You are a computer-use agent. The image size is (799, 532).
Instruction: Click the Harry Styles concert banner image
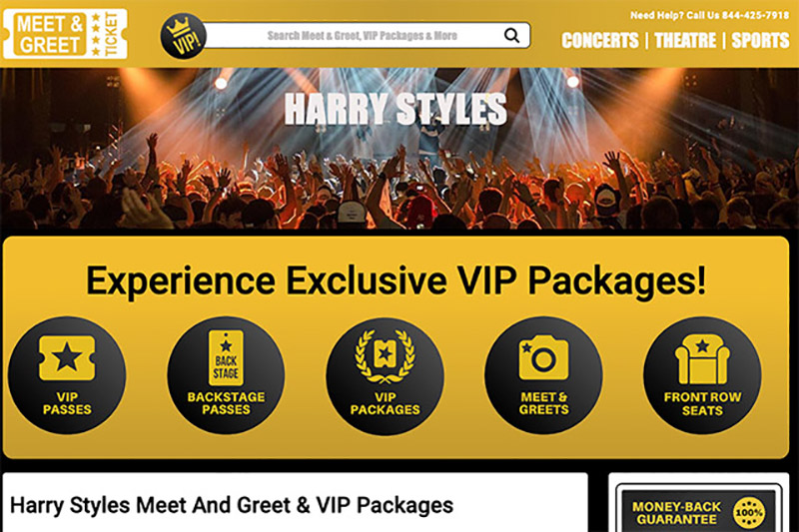point(399,149)
